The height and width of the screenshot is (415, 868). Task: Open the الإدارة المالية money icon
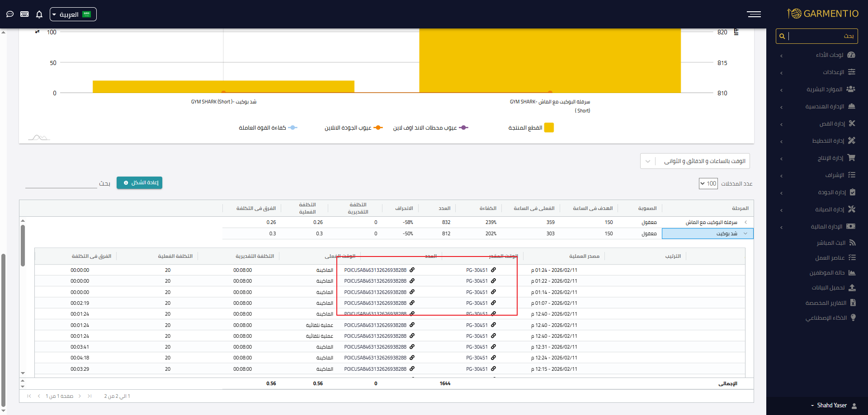(851, 227)
